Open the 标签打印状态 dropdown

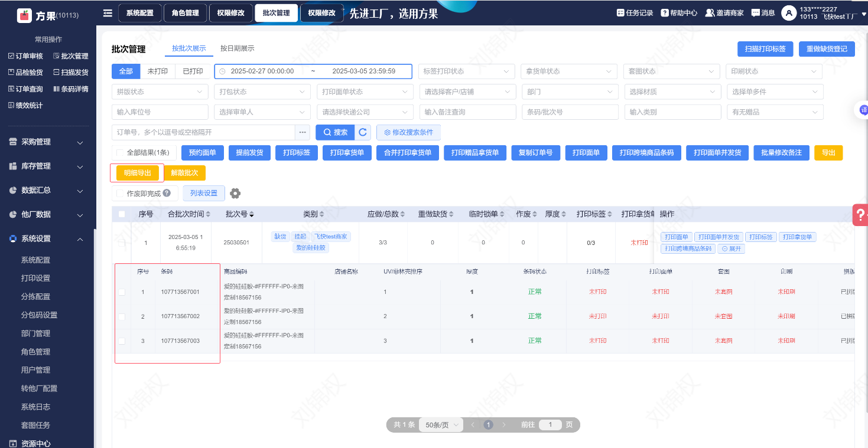click(466, 71)
